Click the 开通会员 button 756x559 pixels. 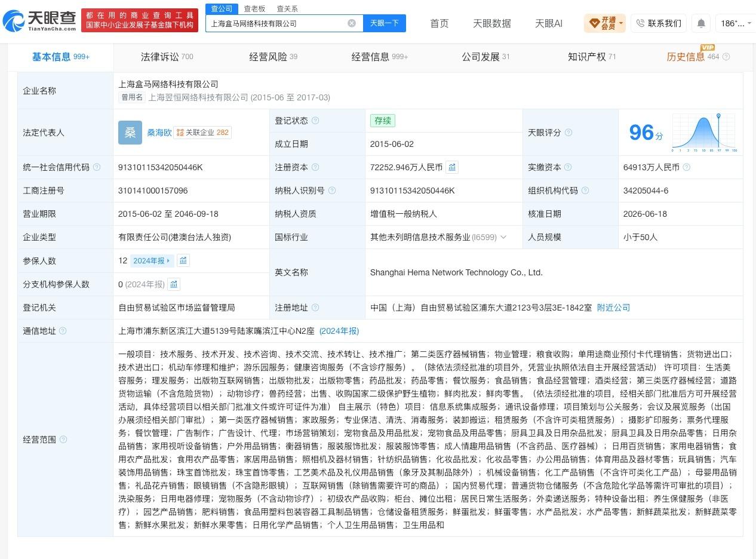[x=604, y=23]
